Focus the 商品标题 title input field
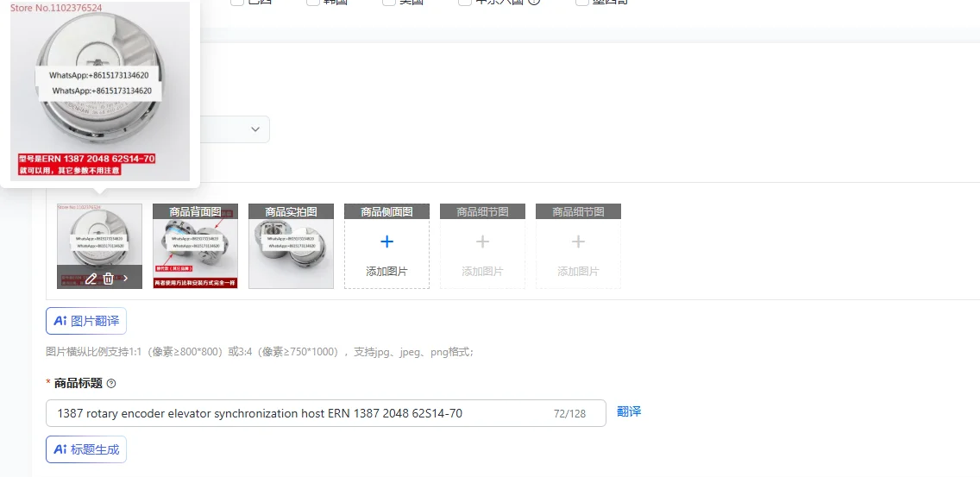The height and width of the screenshot is (477, 980). pyautogui.click(x=325, y=413)
